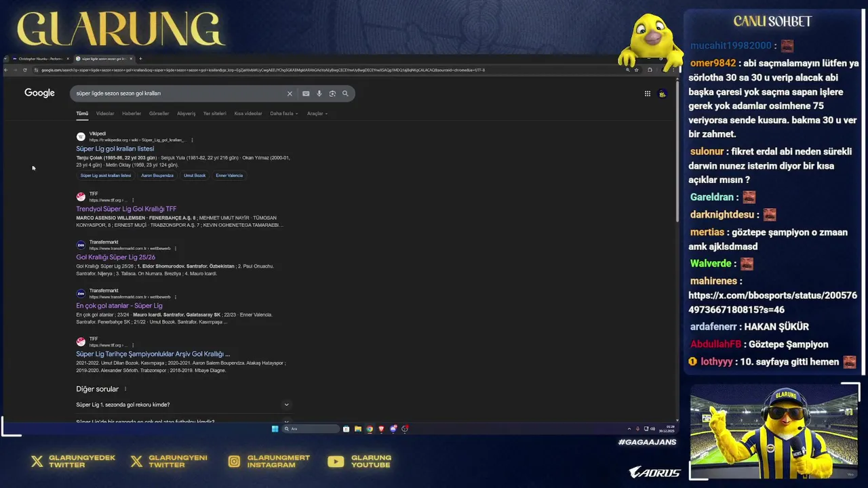Clear the Google search box text
The width and height of the screenshot is (868, 488).
tap(290, 94)
